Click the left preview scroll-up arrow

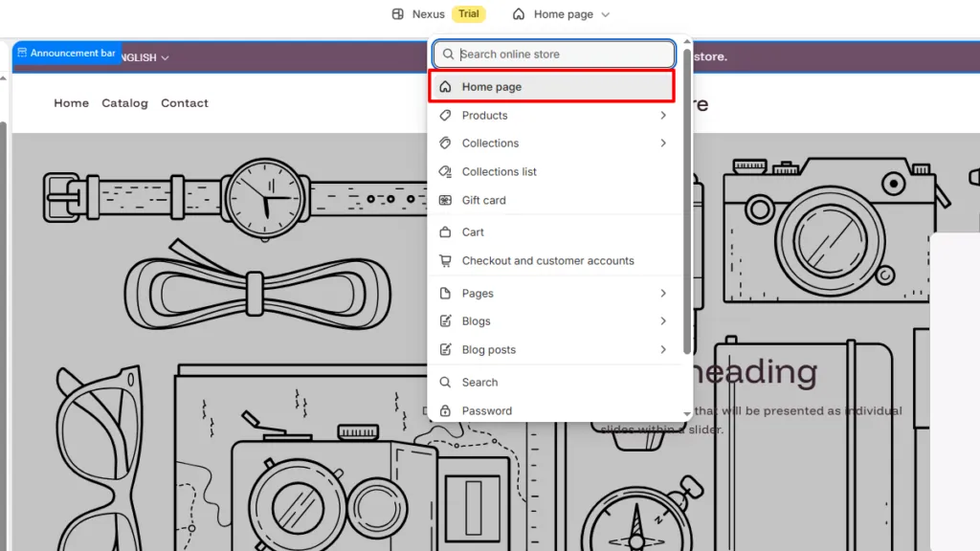pyautogui.click(x=3, y=78)
